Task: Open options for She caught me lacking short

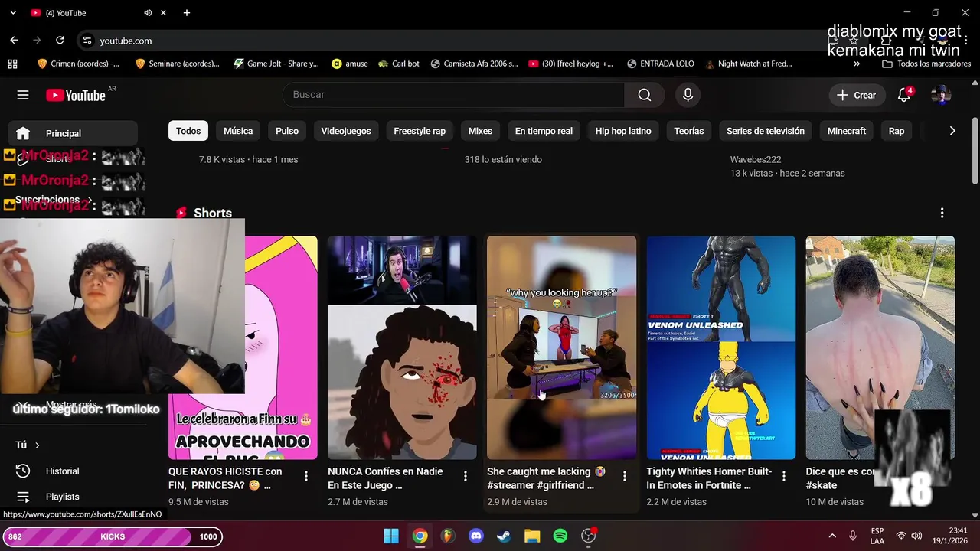Action: 624,476
